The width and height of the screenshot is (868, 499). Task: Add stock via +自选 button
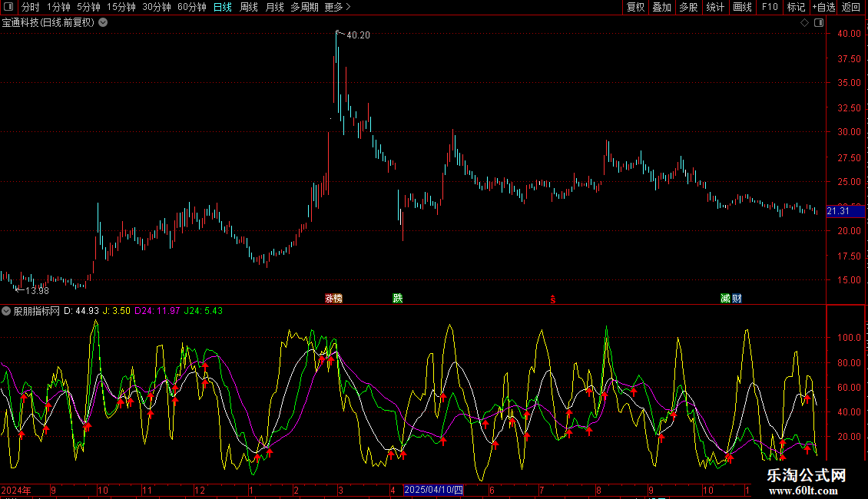click(823, 7)
